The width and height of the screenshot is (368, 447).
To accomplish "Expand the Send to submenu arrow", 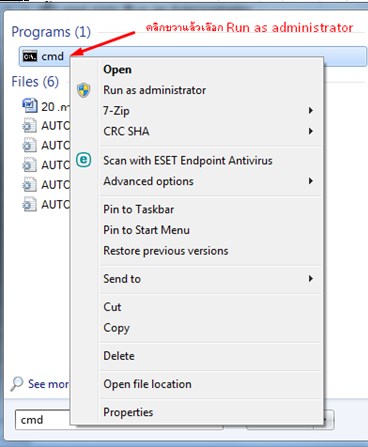I will [311, 278].
